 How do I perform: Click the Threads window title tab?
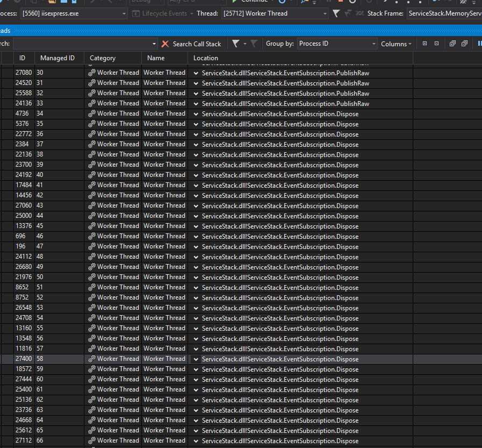tap(5, 31)
